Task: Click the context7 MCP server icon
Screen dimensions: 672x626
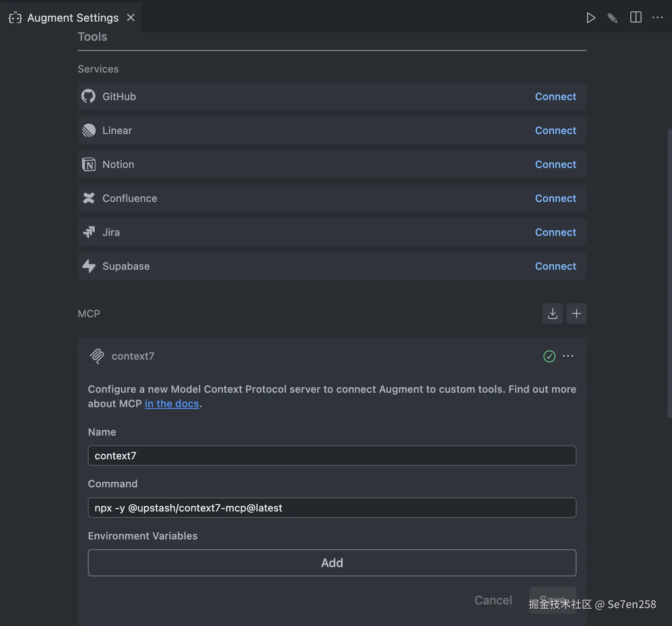Action: (x=97, y=356)
